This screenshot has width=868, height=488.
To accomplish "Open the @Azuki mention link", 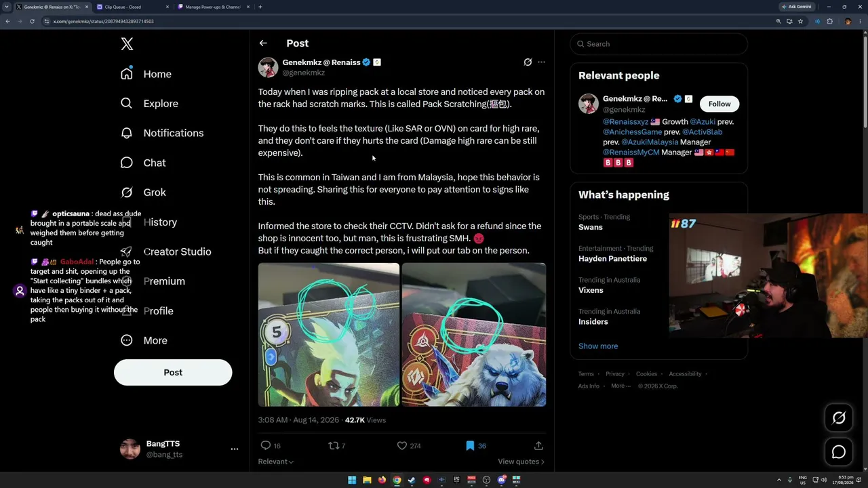I will pos(703,122).
